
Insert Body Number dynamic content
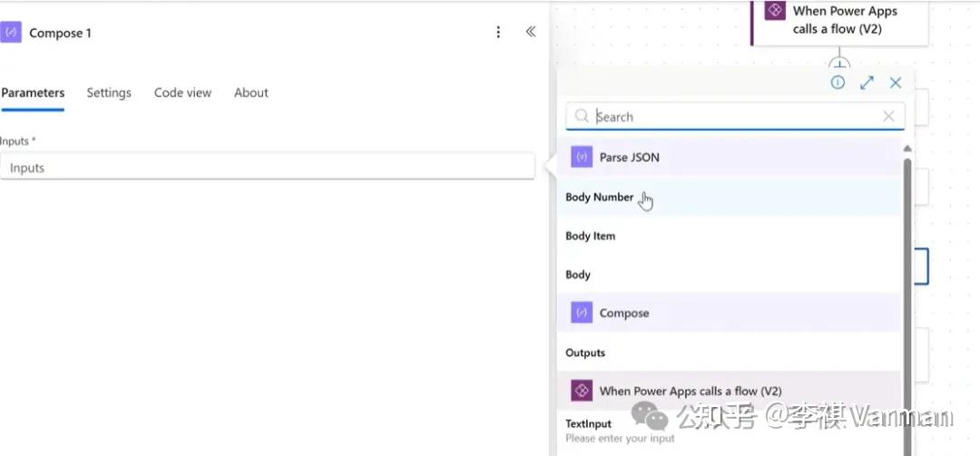(x=729, y=197)
